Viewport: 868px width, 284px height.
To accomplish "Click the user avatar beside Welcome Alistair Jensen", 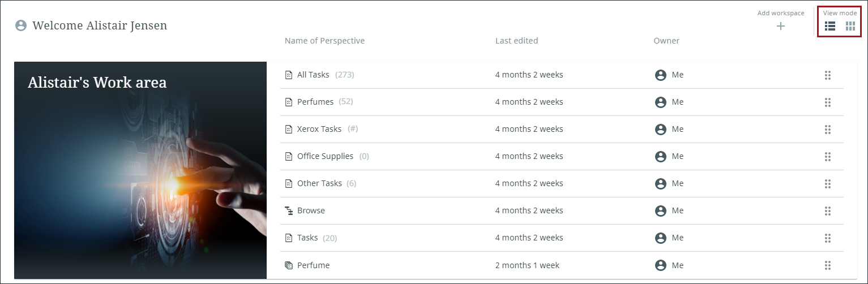I will (x=21, y=25).
